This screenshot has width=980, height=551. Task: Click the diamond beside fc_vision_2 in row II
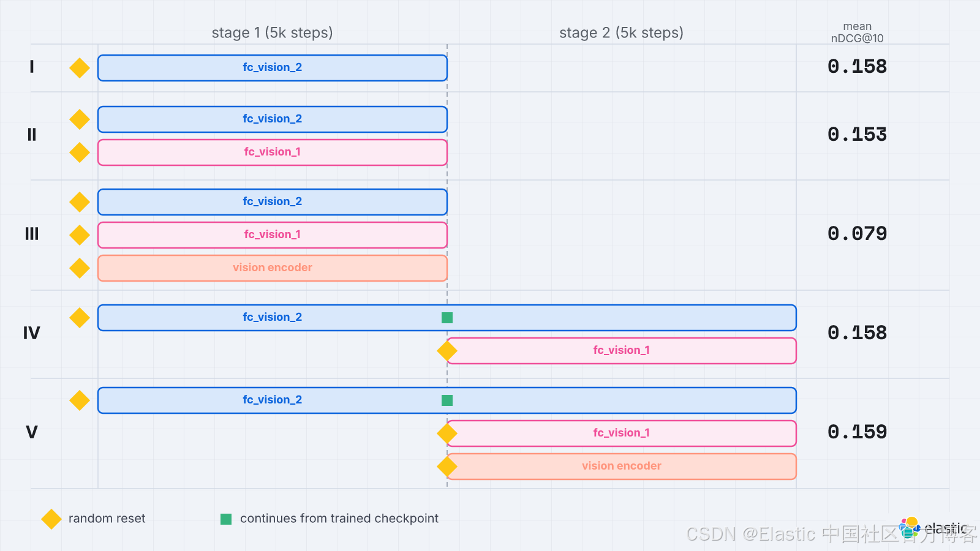click(x=80, y=119)
